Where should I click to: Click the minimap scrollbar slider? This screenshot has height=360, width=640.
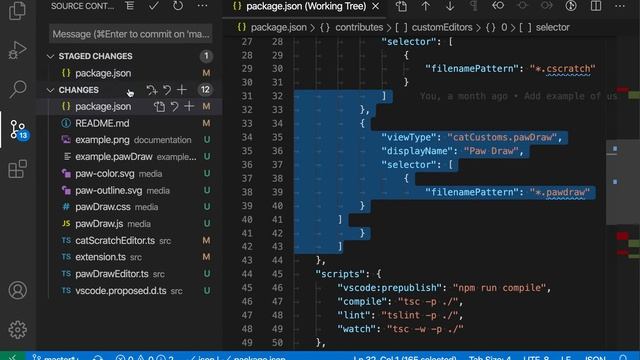click(623, 182)
